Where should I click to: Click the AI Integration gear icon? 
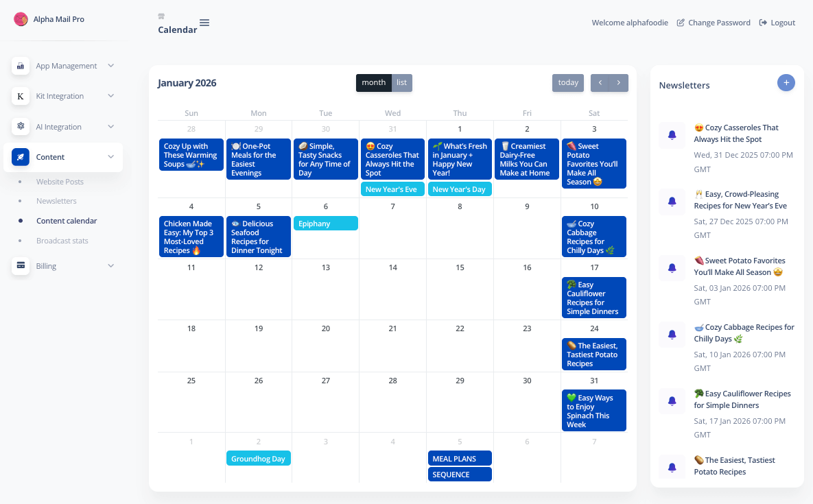coord(21,126)
